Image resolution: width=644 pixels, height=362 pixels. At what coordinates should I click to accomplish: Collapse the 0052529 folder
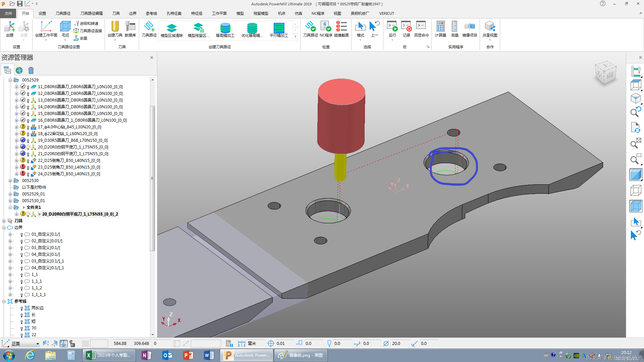tap(10, 80)
